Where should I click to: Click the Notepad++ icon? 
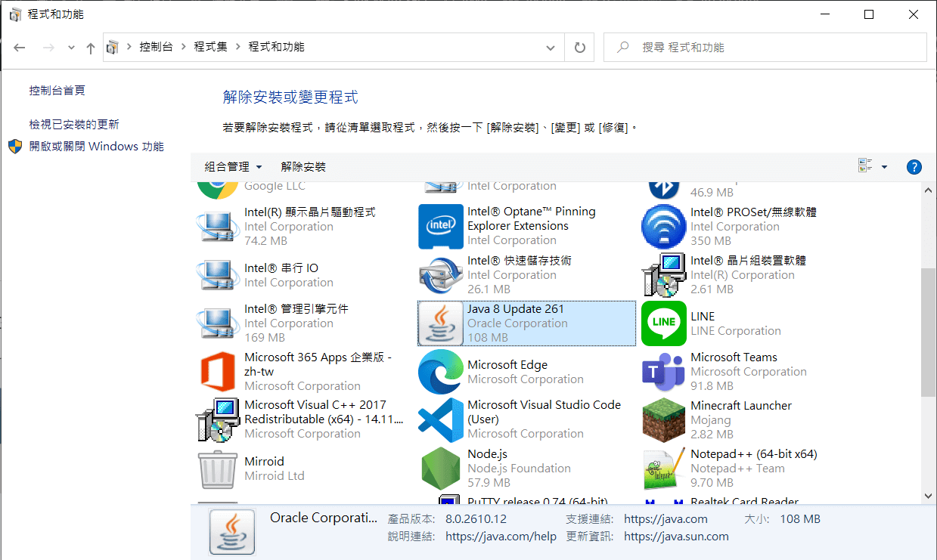tap(664, 469)
